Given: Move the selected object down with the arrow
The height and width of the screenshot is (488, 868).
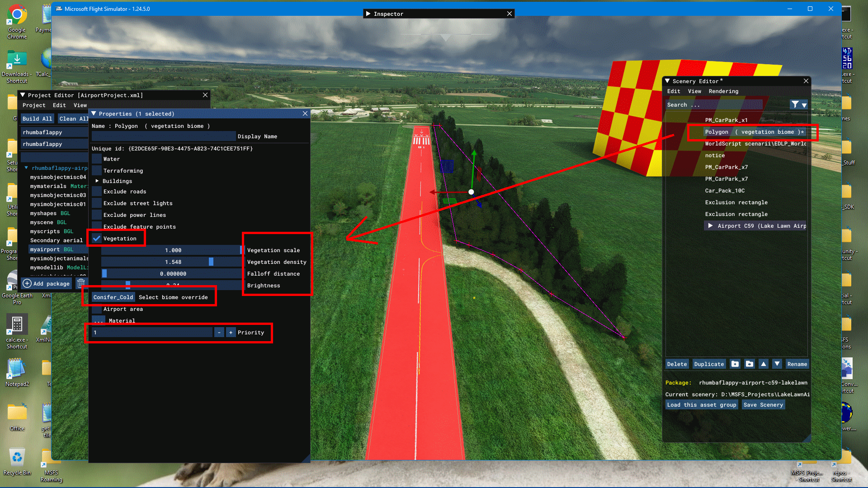Looking at the screenshot, I should [x=777, y=364].
